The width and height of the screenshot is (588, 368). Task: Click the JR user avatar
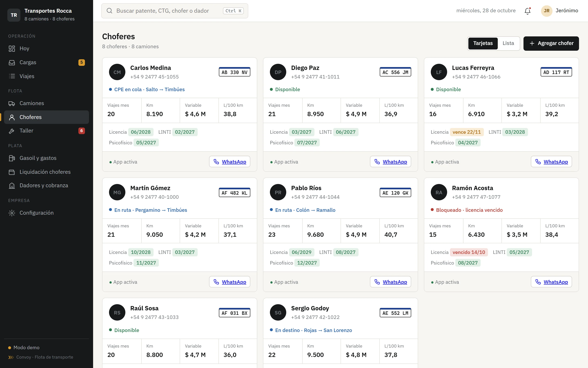point(546,11)
